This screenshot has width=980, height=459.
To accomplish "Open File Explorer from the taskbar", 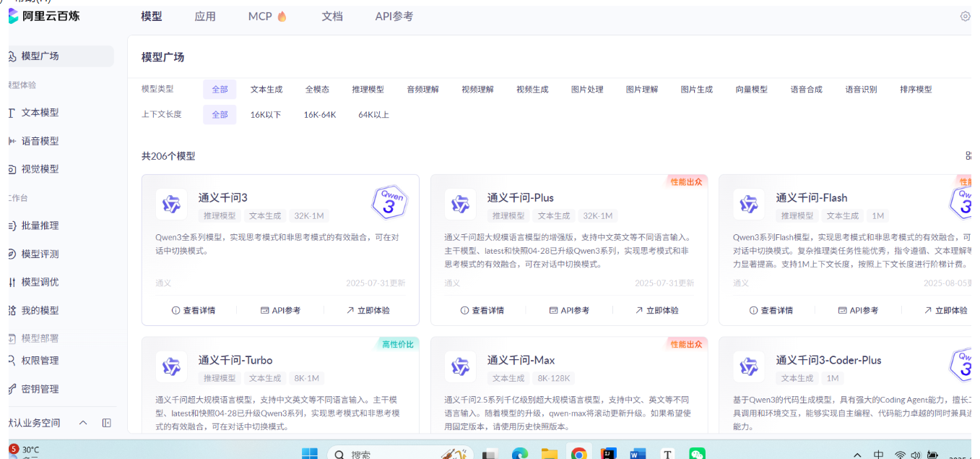I will point(550,453).
